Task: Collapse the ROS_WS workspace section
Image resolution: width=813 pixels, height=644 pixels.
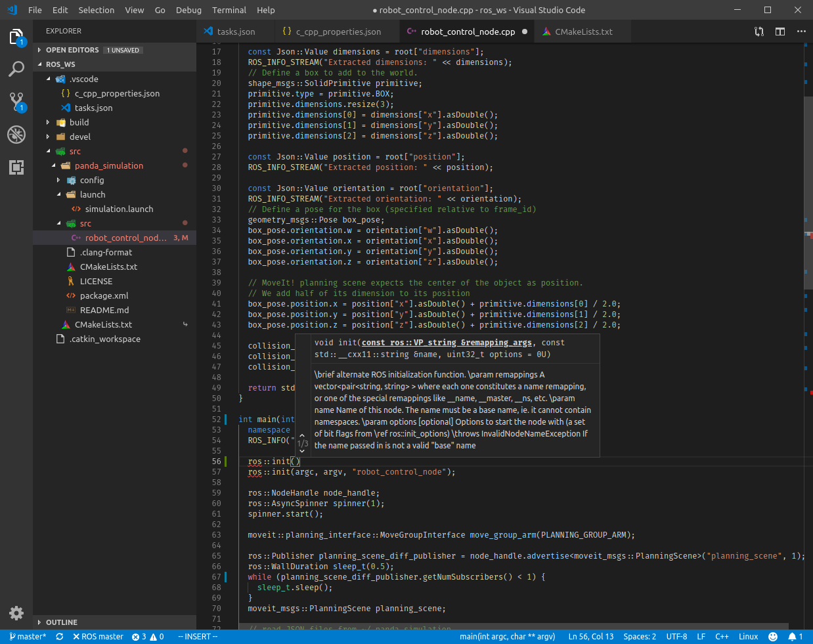Action: 114,64
